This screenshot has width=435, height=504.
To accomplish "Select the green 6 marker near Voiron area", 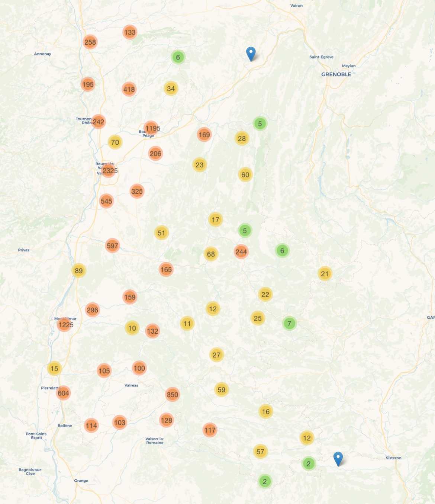I will [178, 57].
